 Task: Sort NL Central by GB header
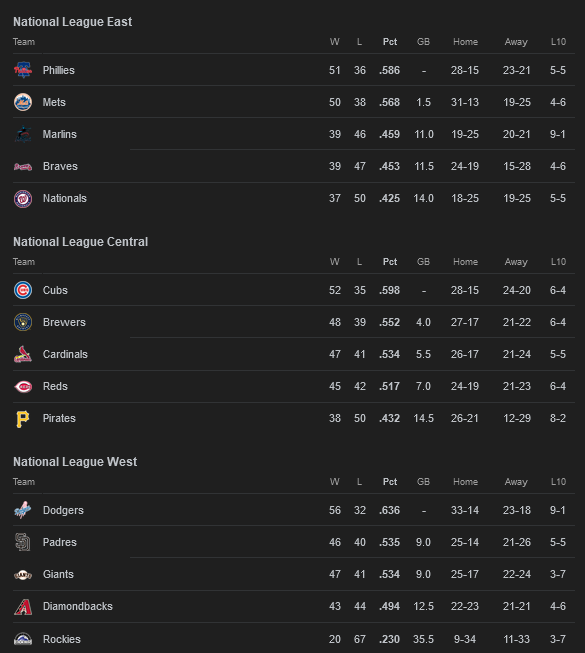423,262
